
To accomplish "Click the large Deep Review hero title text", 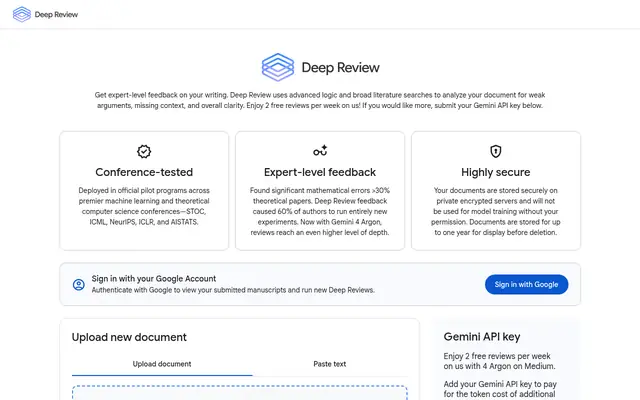I will [341, 68].
